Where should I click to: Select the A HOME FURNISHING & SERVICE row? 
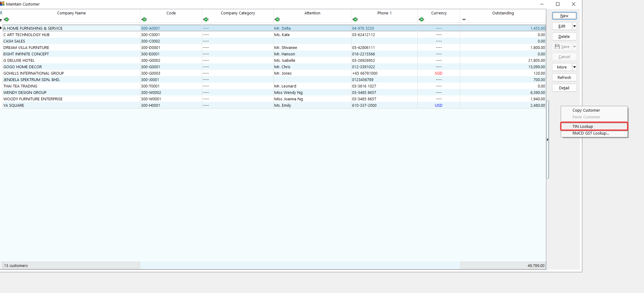(x=274, y=28)
